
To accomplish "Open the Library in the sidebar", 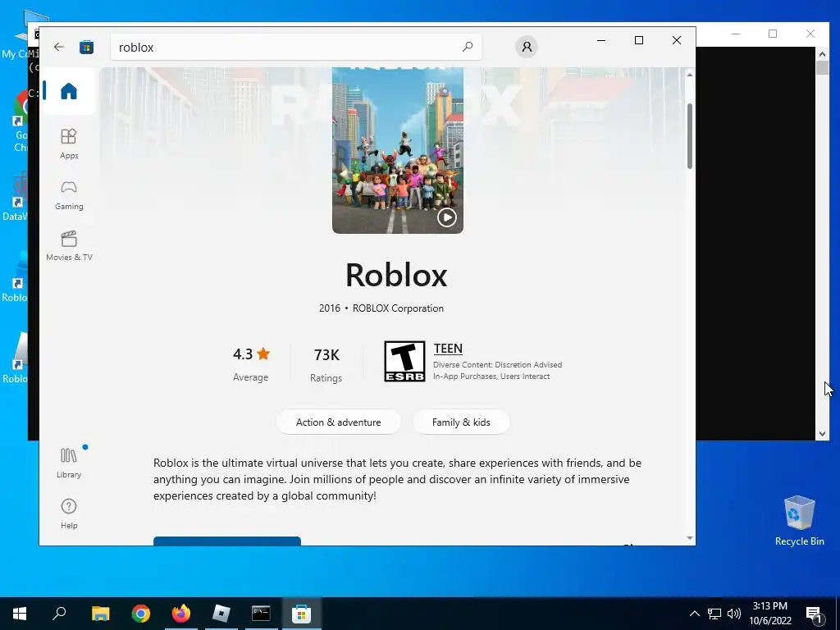I will tap(69, 463).
